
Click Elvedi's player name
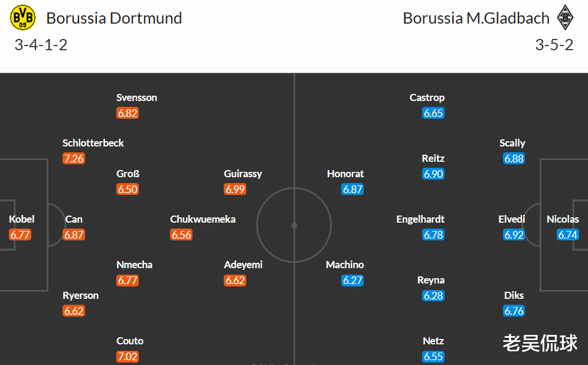pyautogui.click(x=511, y=219)
